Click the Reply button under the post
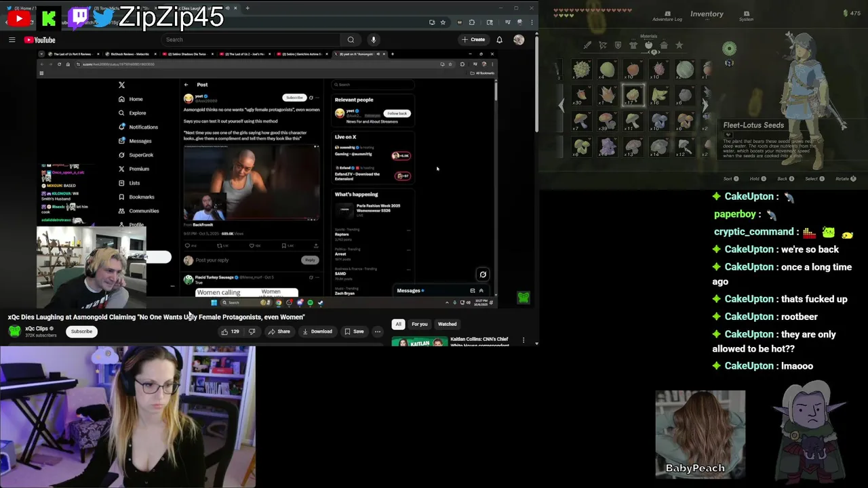868x488 pixels. [309, 260]
